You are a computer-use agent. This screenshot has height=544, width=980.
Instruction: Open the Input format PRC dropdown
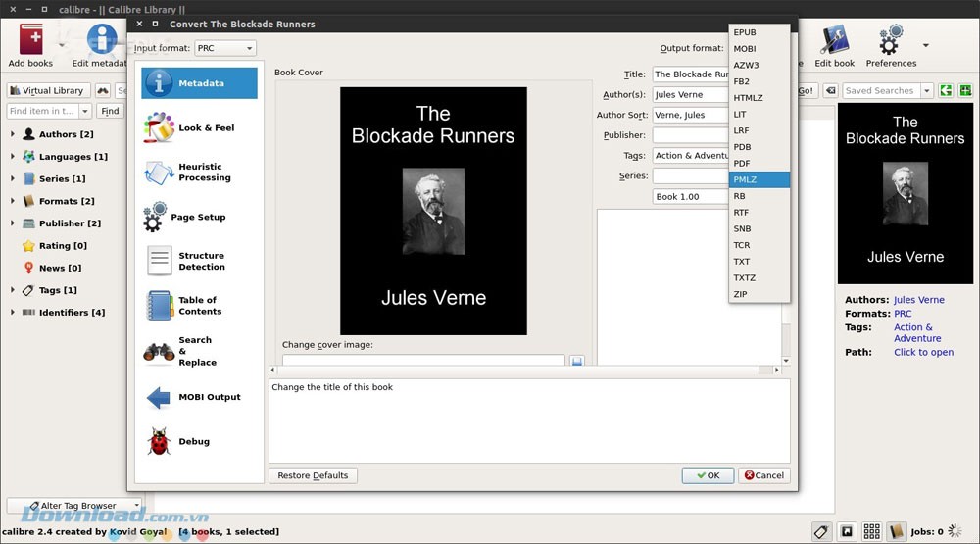tap(224, 48)
